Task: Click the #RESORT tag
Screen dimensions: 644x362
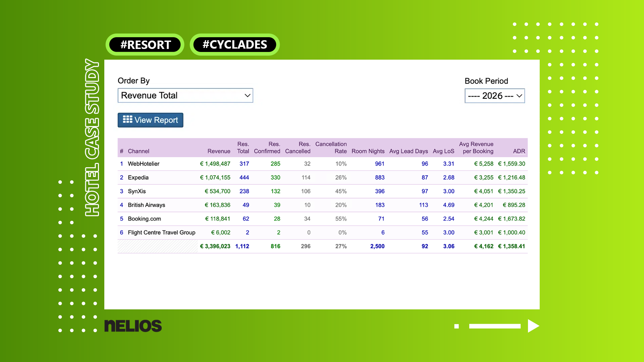Action: [145, 45]
